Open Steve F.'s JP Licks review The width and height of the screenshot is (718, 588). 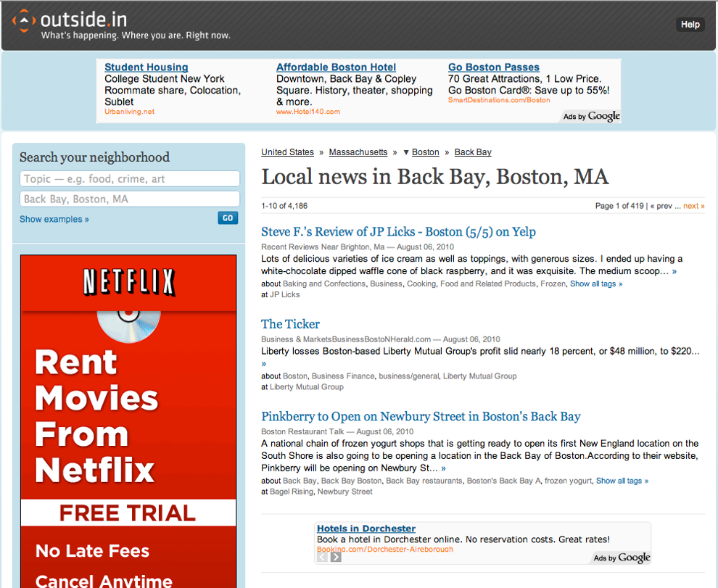point(398,232)
